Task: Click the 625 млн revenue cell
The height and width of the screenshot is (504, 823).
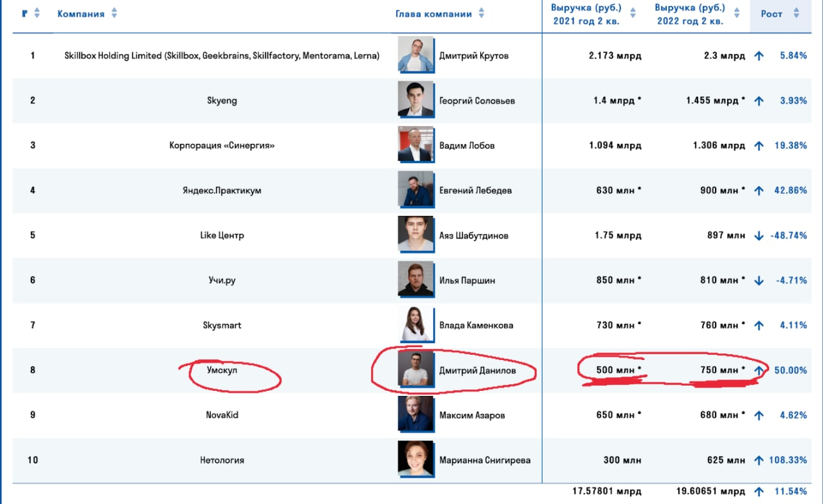Action: coord(726,461)
